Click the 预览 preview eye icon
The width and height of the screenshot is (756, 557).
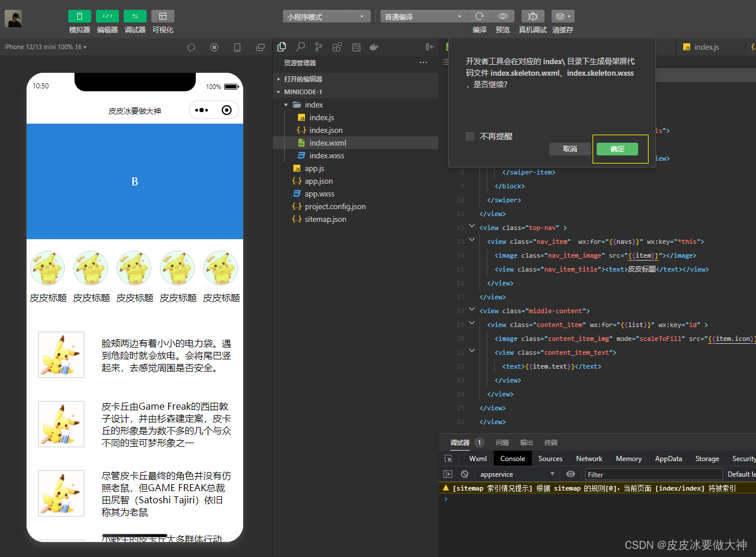click(x=503, y=16)
